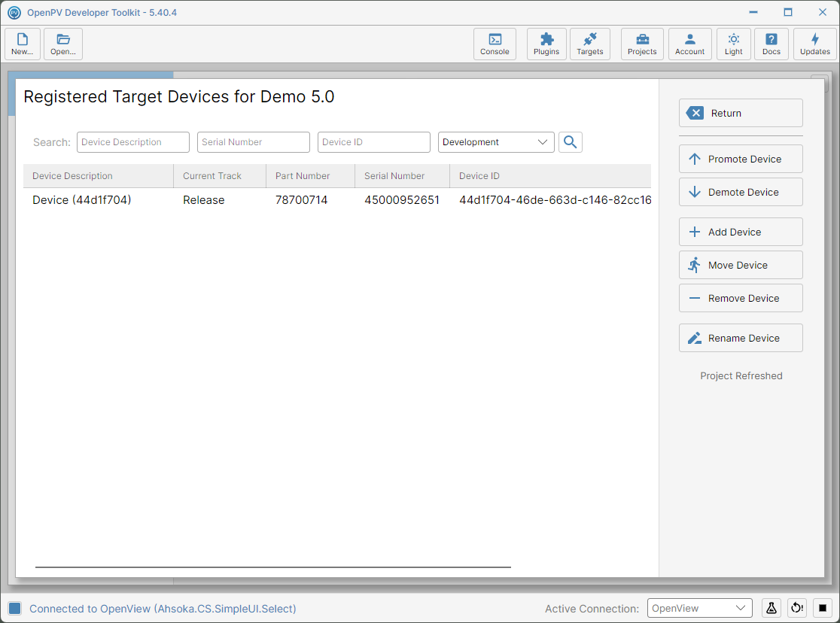Open the Projects toolbox icon
The height and width of the screenshot is (623, 840).
642,44
